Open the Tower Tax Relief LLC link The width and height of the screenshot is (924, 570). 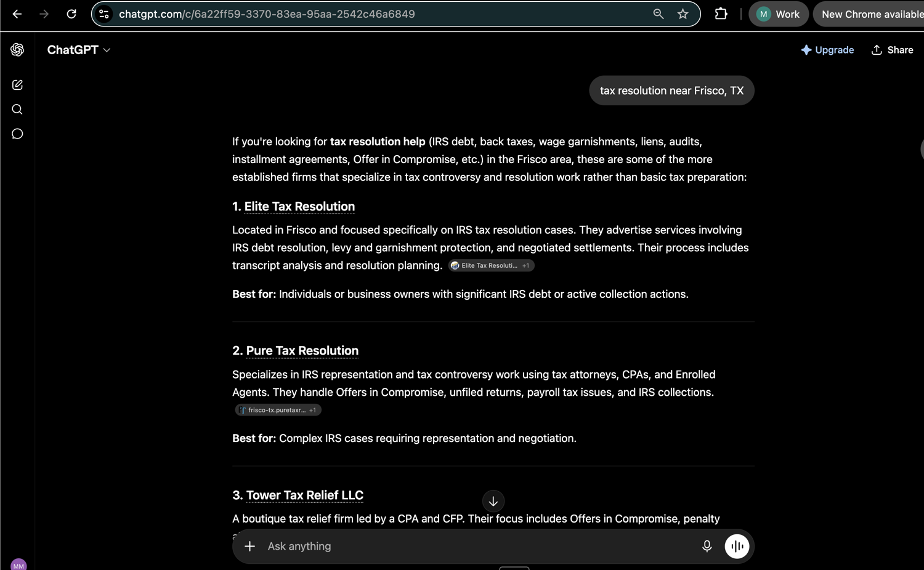(304, 496)
